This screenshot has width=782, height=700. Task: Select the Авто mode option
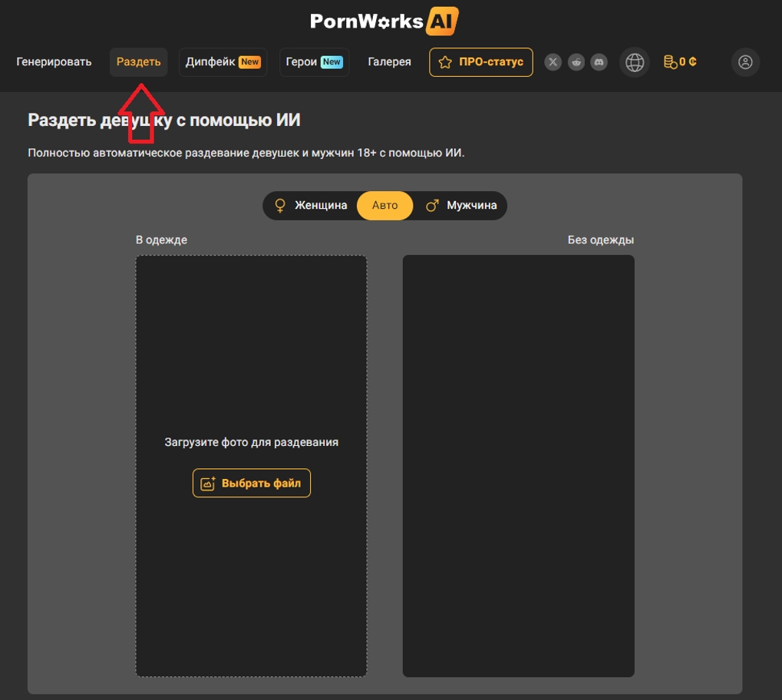385,205
